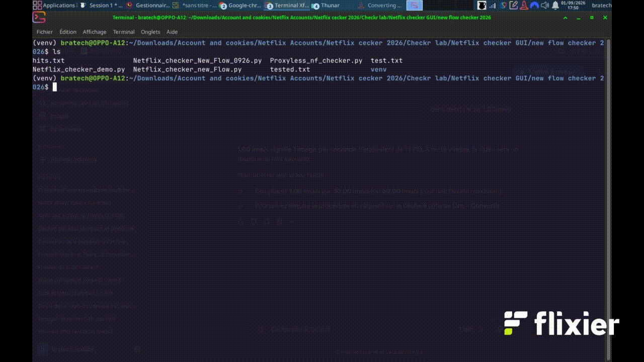Open the panel clock showing 17:50
The image size is (644, 362).
pyautogui.click(x=574, y=6)
